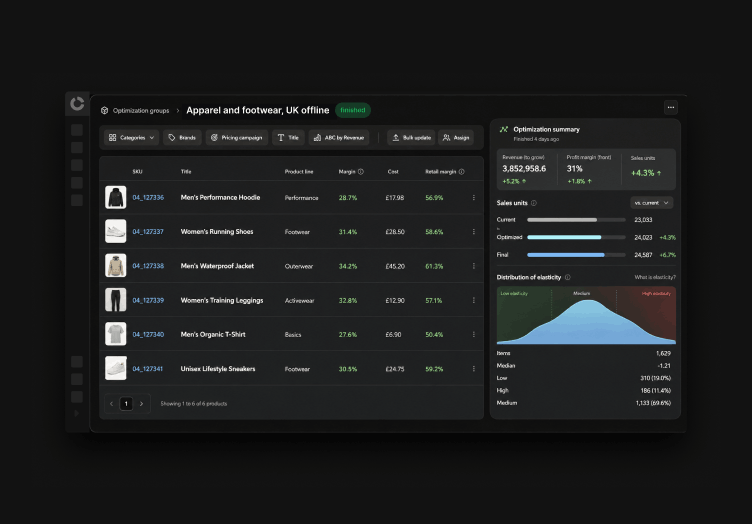This screenshot has width=752, height=524.
Task: Click the Optimized sales units bar
Action: pyautogui.click(x=576, y=237)
